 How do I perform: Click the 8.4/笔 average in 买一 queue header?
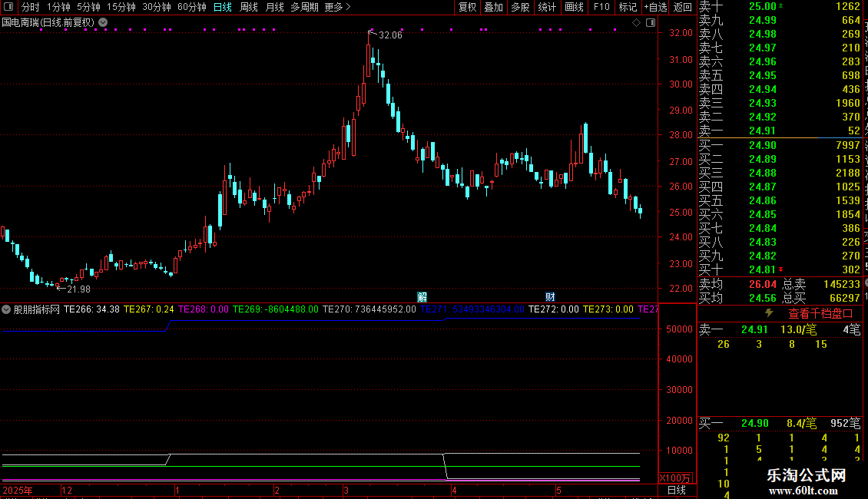coord(802,423)
